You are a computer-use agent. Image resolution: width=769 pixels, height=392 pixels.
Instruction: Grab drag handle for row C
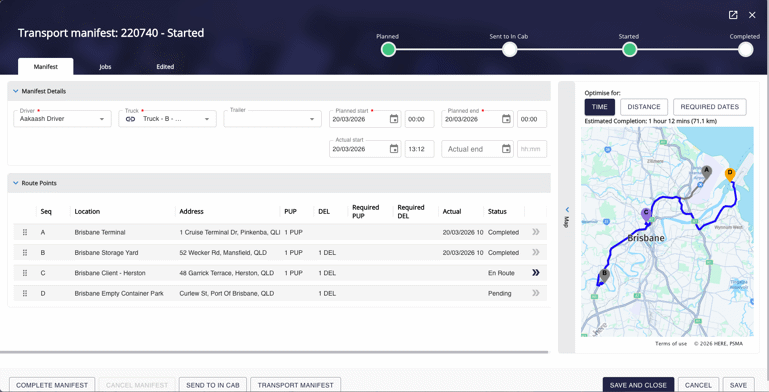click(25, 273)
